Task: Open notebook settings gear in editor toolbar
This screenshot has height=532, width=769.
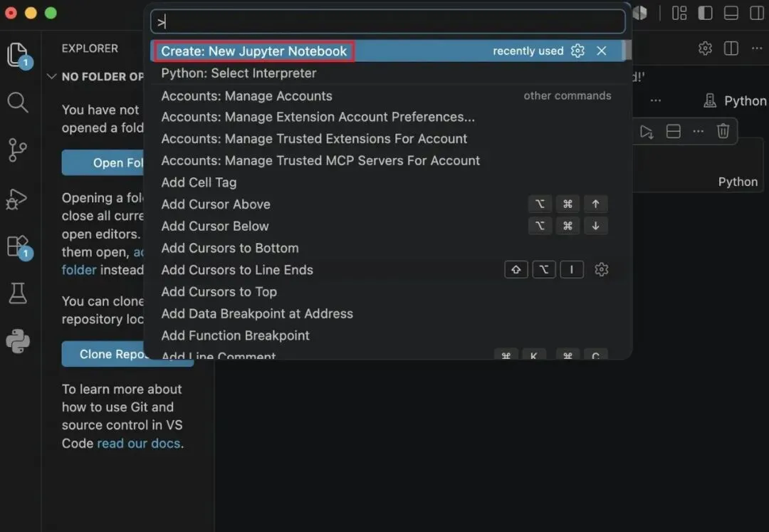Action: tap(705, 48)
